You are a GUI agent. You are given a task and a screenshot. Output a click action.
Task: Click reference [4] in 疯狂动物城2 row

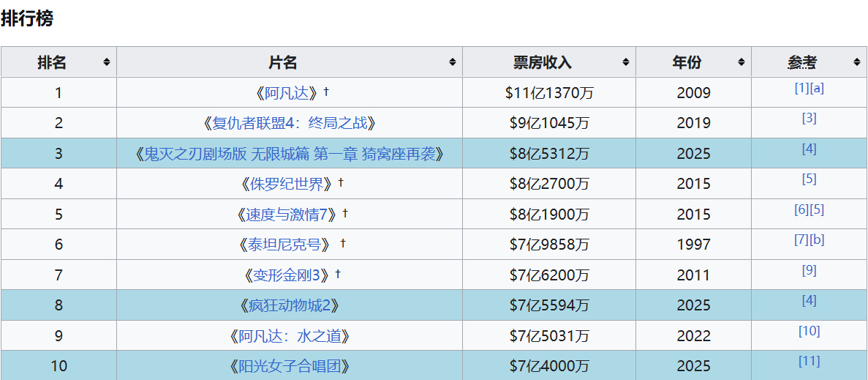(809, 300)
